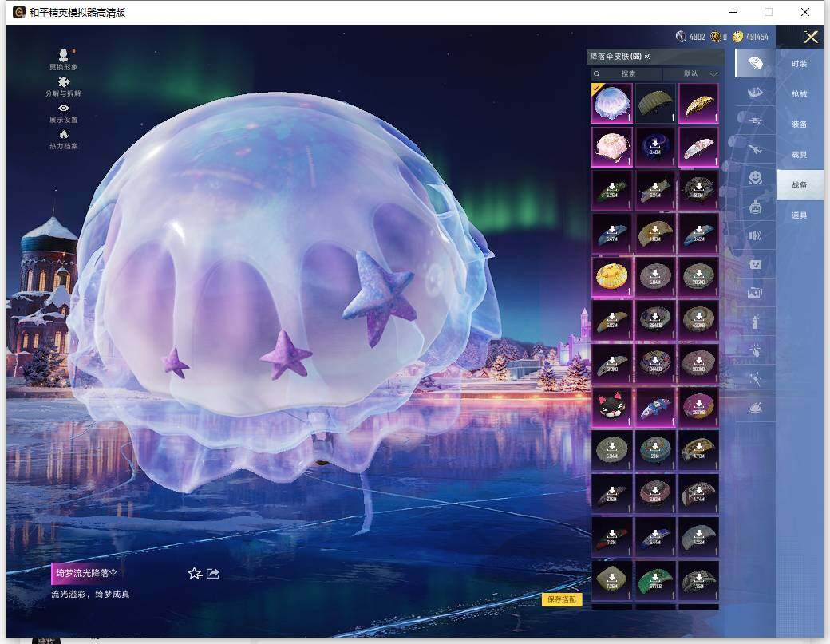Select the black cat parachute thumbnail

click(x=612, y=407)
